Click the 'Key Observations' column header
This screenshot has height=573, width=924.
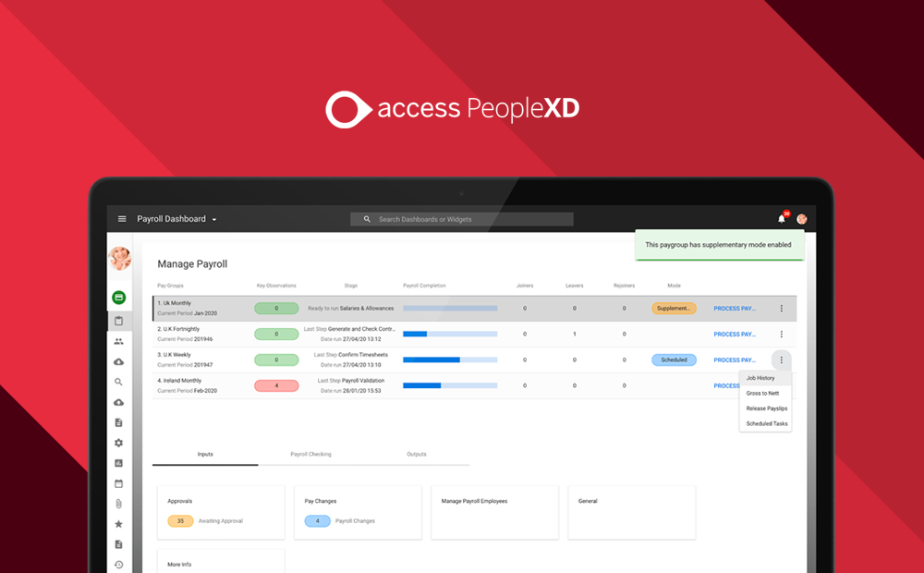tap(276, 286)
